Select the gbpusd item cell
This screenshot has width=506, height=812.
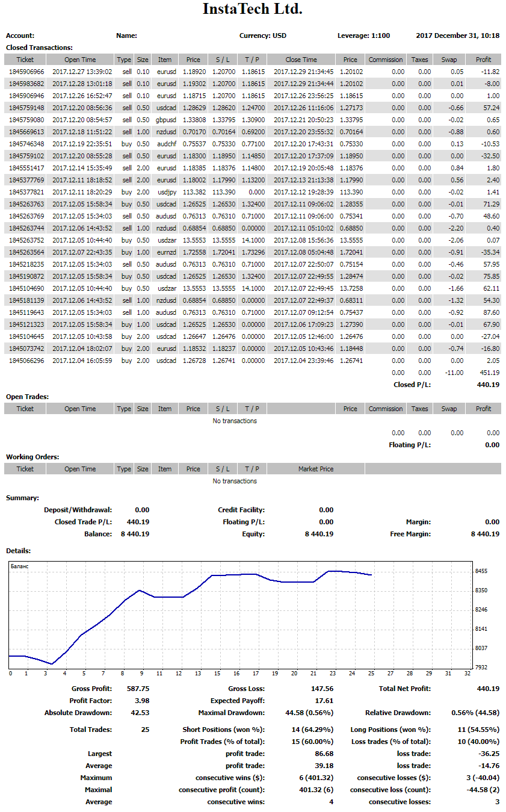[x=167, y=120]
